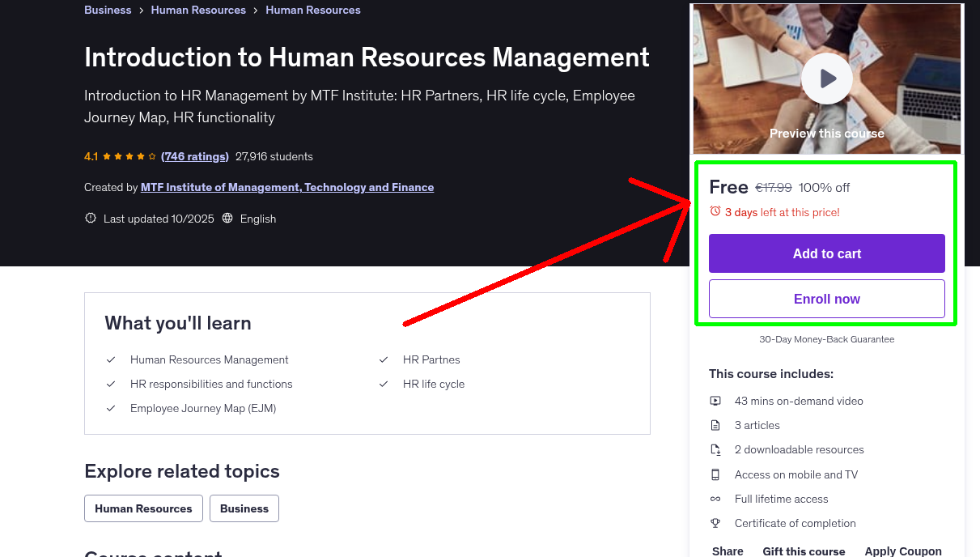The width and height of the screenshot is (980, 557).
Task: Click the star rating next to 4.1
Action: click(129, 155)
